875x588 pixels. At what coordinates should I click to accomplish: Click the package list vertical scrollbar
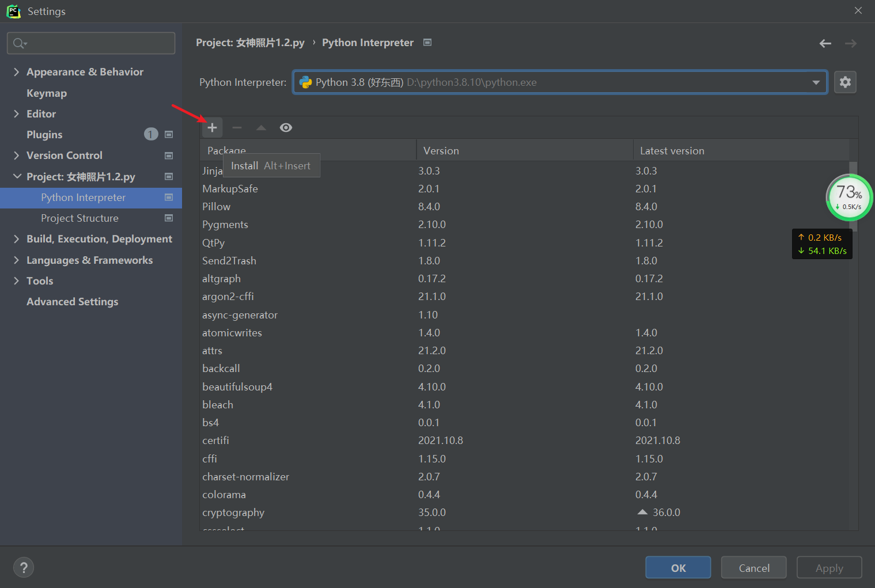854,196
